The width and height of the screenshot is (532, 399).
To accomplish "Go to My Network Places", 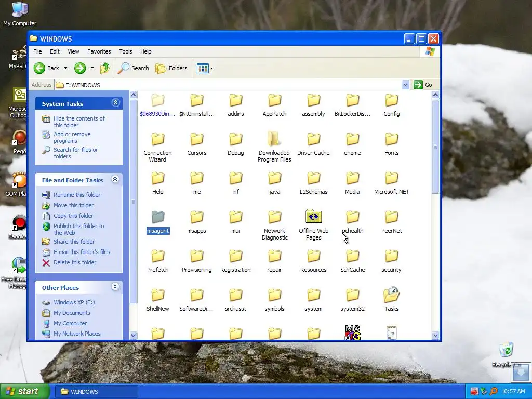I will click(71, 334).
